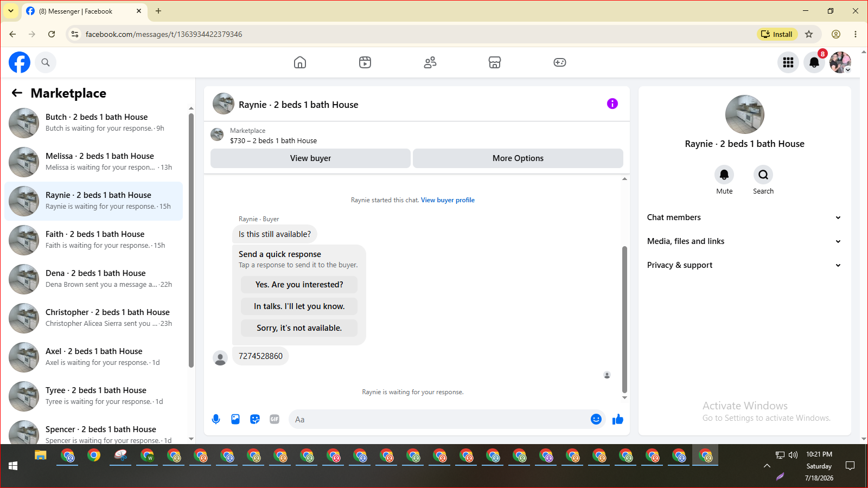
Task: Expand the Privacy & support section
Action: point(744,265)
